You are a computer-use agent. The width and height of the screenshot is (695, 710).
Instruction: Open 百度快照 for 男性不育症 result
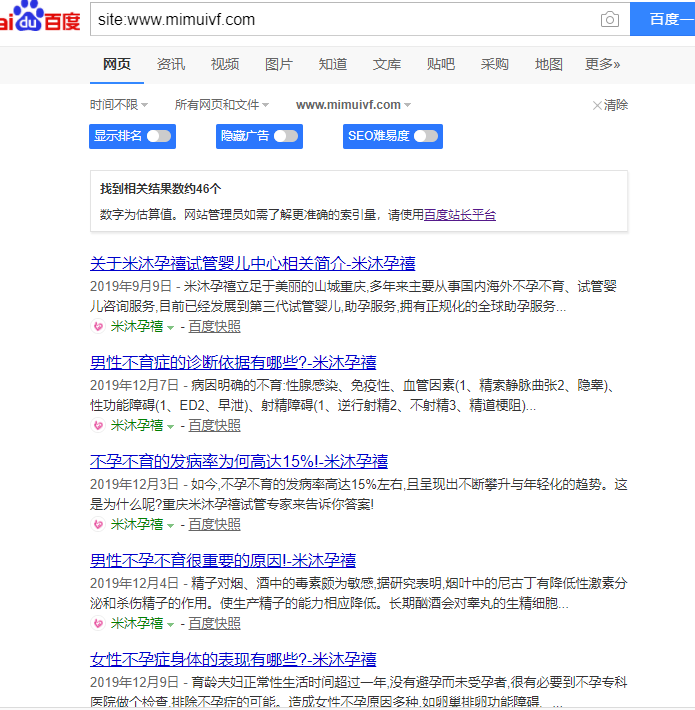click(x=214, y=425)
